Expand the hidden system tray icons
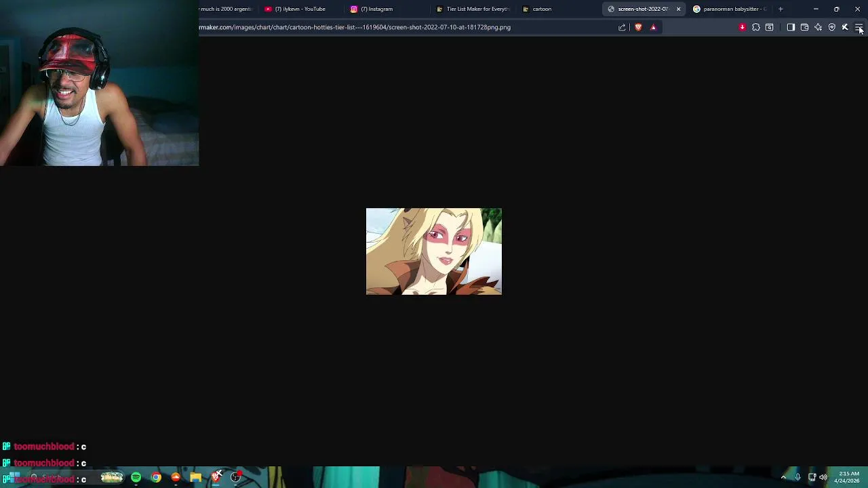The image size is (868, 488). click(783, 477)
